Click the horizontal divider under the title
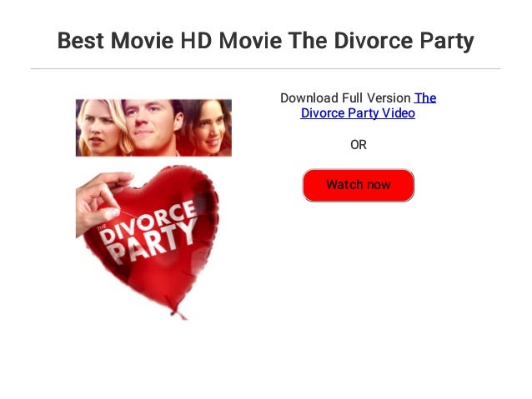 266,69
